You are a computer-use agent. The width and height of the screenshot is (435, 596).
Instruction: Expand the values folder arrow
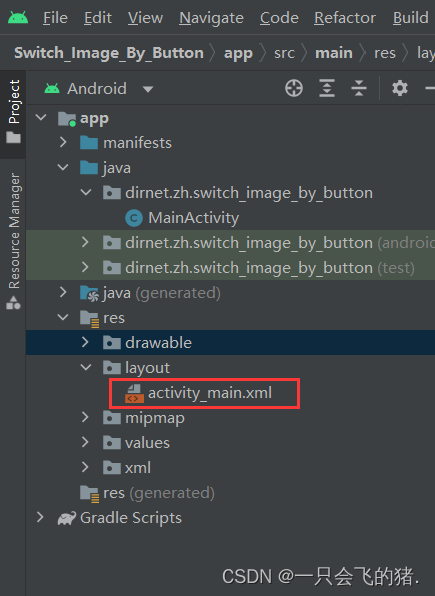pos(85,442)
